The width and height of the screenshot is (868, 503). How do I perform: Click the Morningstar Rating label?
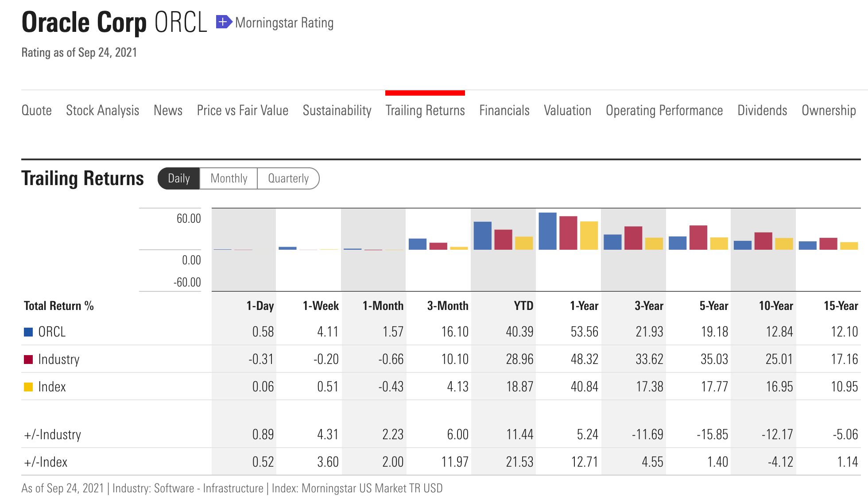pos(284,23)
